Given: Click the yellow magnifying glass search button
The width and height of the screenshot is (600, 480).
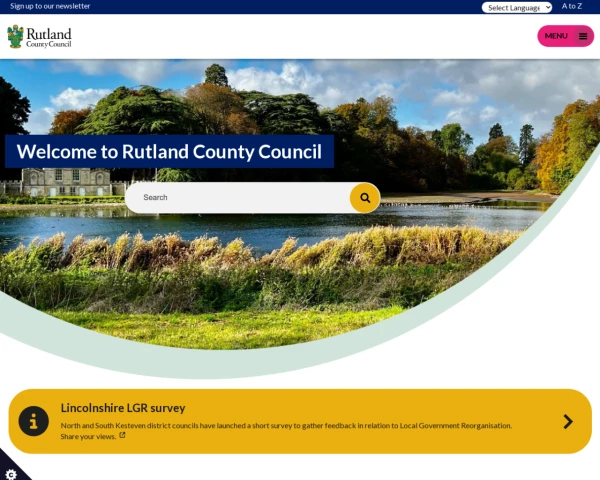Looking at the screenshot, I should pos(365,198).
